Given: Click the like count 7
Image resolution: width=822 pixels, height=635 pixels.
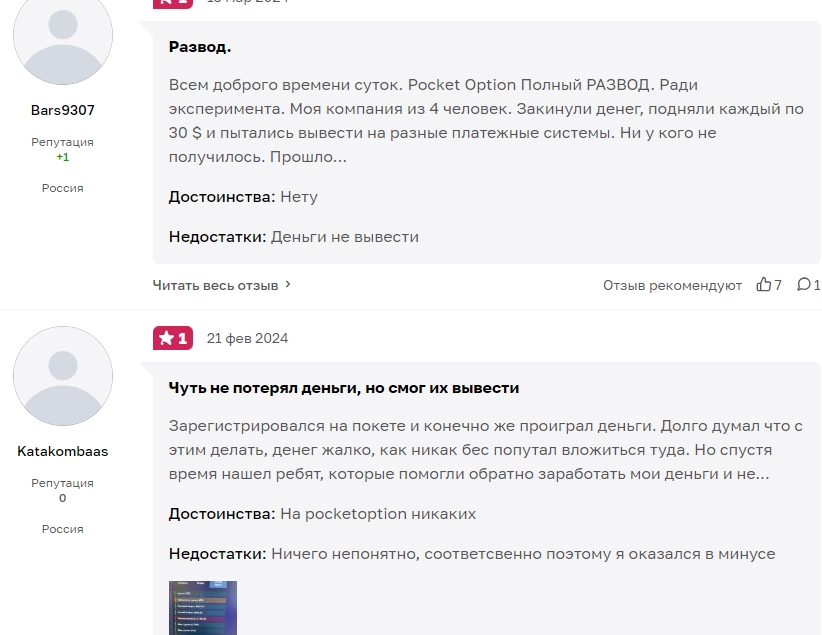Looking at the screenshot, I should (x=778, y=285).
